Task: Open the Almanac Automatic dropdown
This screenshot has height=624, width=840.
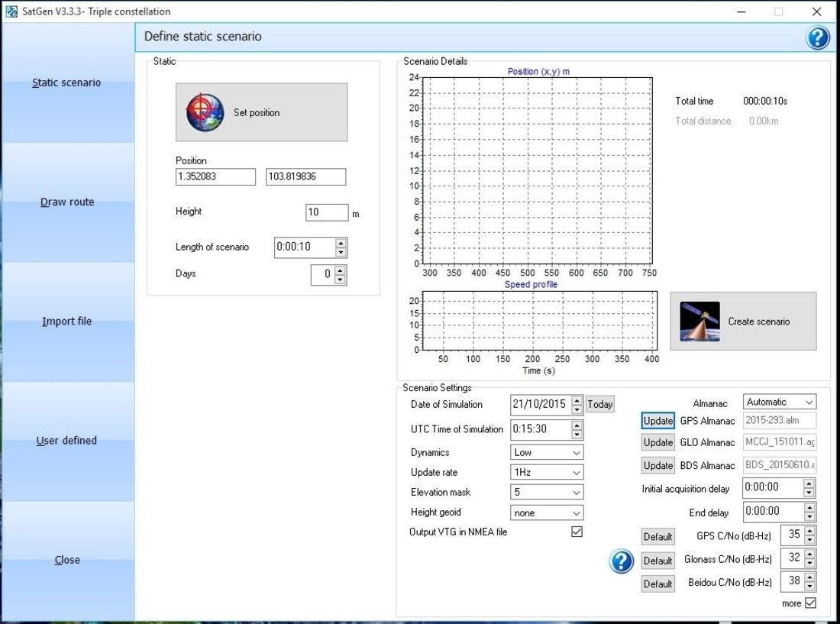Action: 778,402
